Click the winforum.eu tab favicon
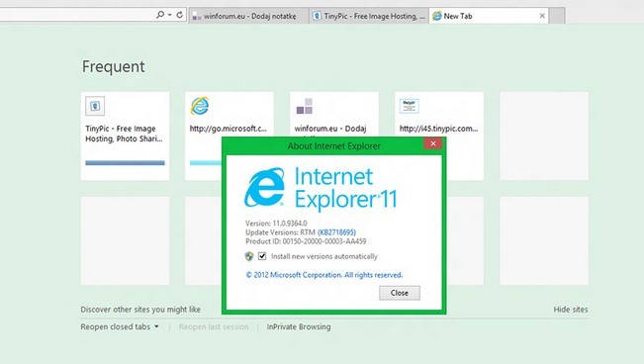Image resolution: width=644 pixels, height=364 pixels. [x=197, y=17]
